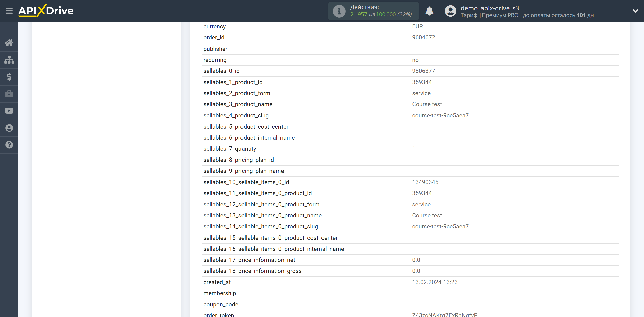This screenshot has height=317, width=644.
Task: Select the membership row label
Action: point(220,293)
